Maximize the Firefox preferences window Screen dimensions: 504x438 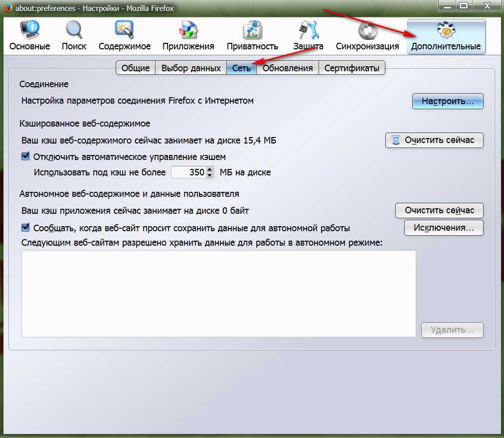tap(464, 5)
